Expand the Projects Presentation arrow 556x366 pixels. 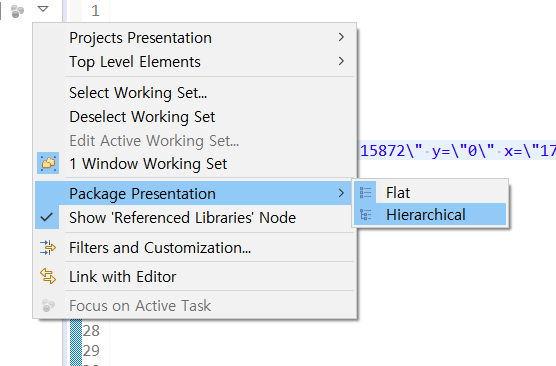pos(341,37)
